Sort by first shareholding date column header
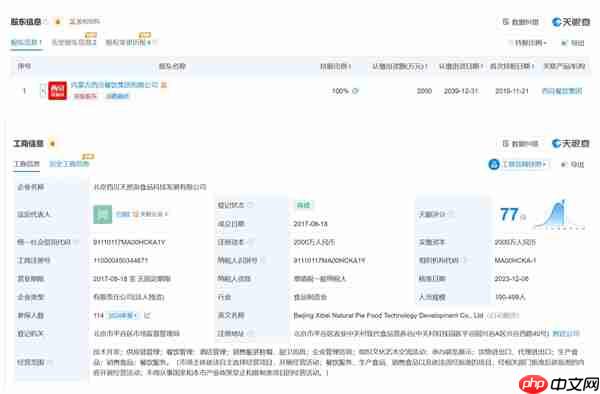The image size is (600, 394). coord(512,67)
